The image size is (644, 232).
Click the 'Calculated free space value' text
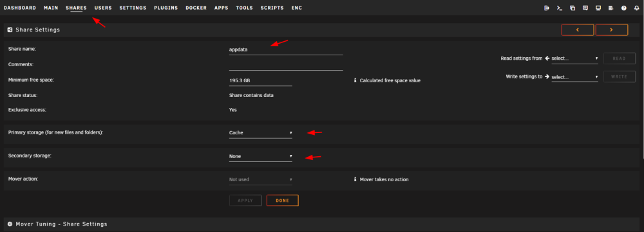click(390, 81)
